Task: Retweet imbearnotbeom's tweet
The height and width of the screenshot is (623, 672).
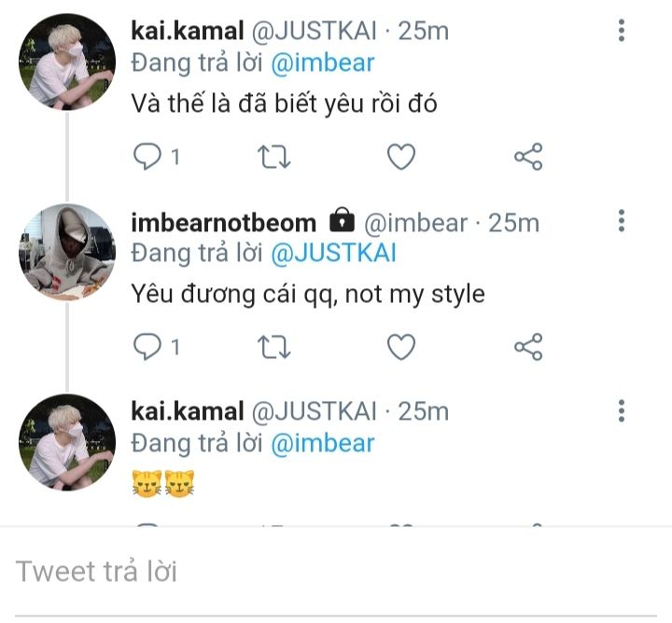Action: tap(273, 348)
